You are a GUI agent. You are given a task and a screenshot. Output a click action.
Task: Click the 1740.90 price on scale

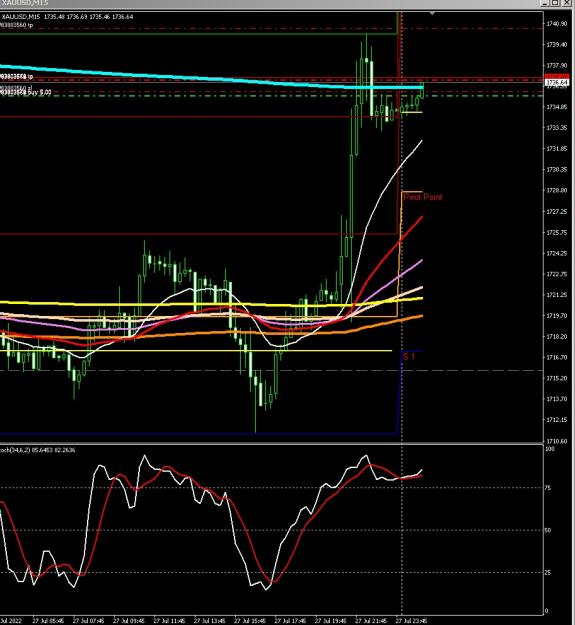point(556,24)
